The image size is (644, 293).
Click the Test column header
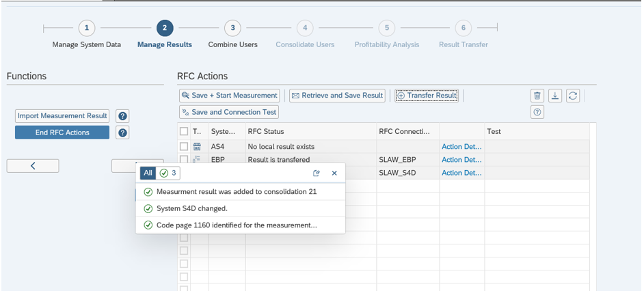[x=537, y=132]
